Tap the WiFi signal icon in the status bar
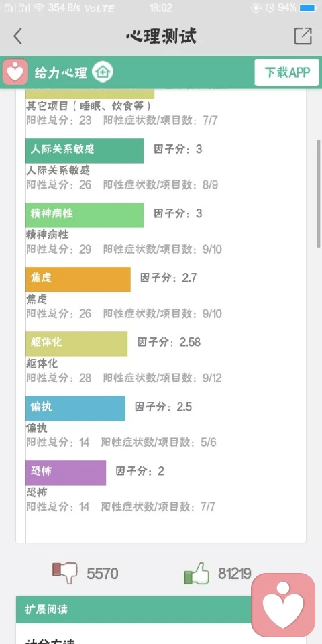 click(39, 7)
